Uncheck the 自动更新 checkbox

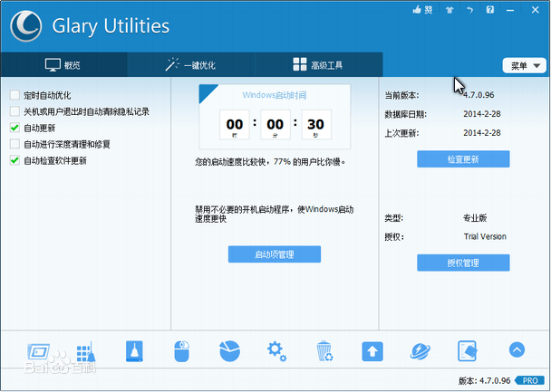14,128
